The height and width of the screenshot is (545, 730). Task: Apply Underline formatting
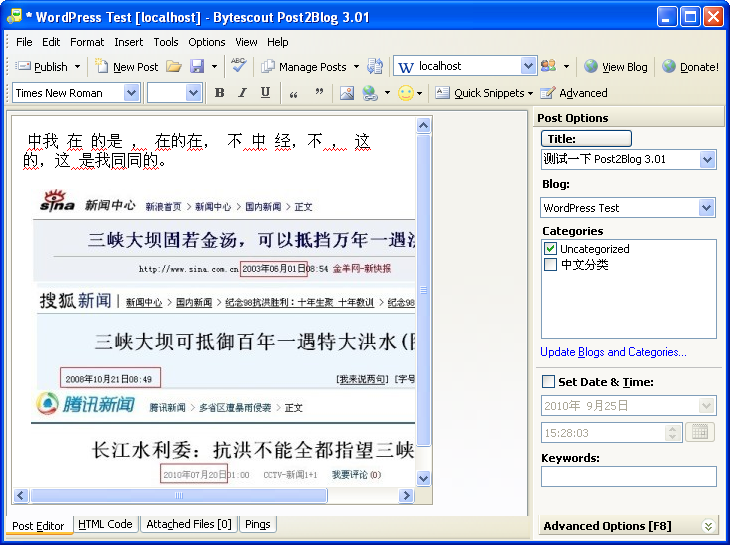[x=265, y=93]
